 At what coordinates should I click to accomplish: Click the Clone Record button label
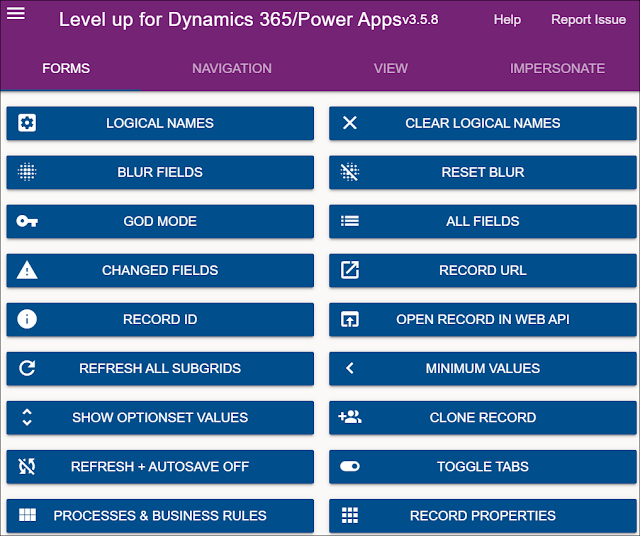[482, 417]
